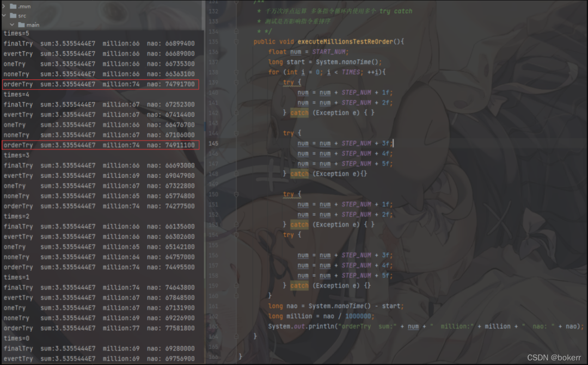This screenshot has height=365, width=588.
Task: Expand the .mvn folder chevron
Action: [4, 7]
